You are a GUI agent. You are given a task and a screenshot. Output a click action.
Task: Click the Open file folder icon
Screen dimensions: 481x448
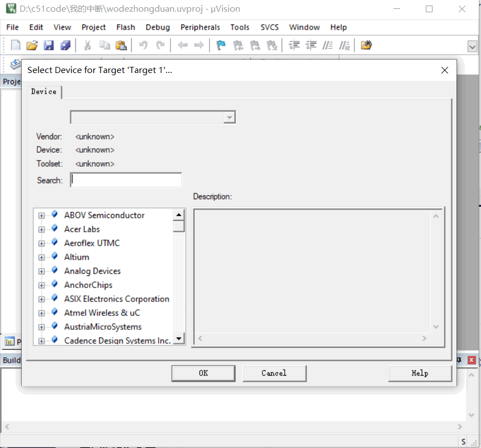pyautogui.click(x=32, y=45)
